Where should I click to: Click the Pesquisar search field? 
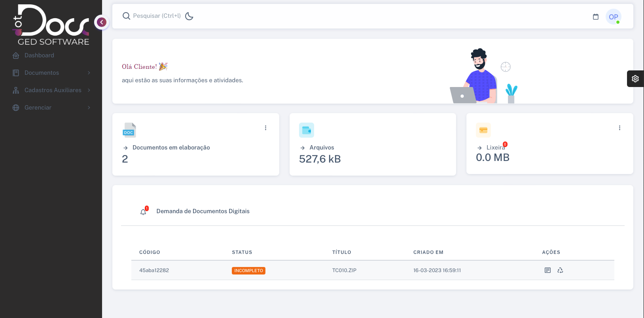pos(157,16)
